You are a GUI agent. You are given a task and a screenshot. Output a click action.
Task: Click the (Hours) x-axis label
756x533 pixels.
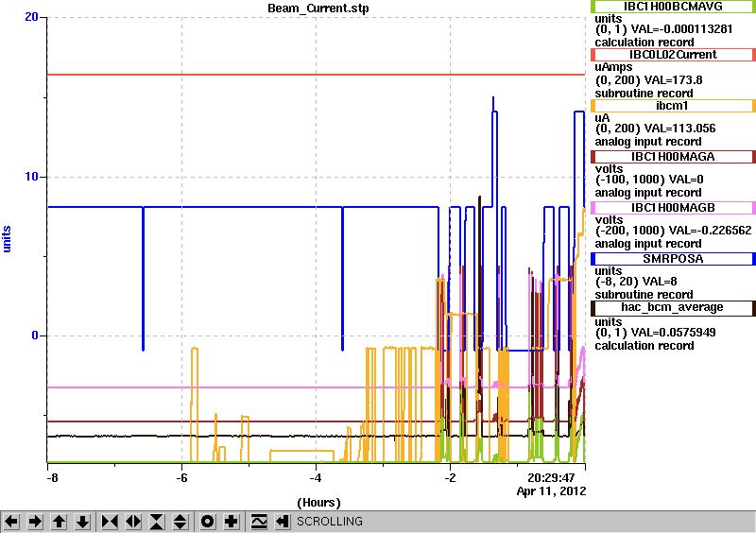[318, 503]
